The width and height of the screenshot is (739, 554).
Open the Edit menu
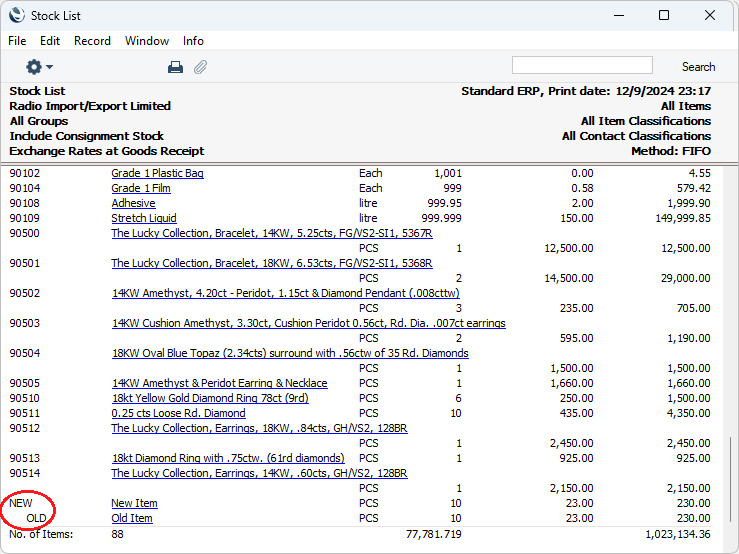point(50,41)
